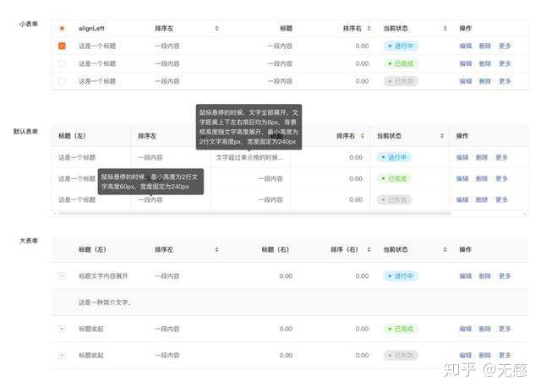The height and width of the screenshot is (392, 541).
Task: Click 编辑 in the 大表单 已失效 row
Action: click(466, 355)
